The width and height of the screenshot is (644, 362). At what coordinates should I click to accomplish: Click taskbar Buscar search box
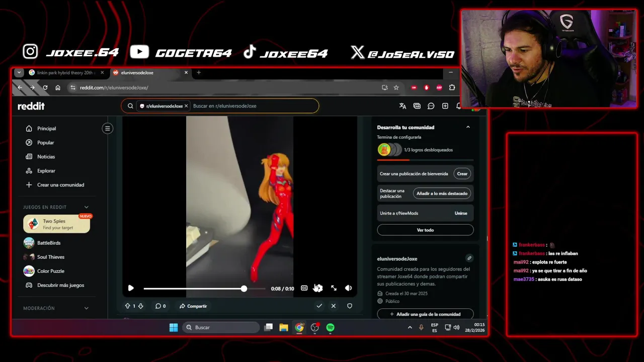tap(221, 327)
